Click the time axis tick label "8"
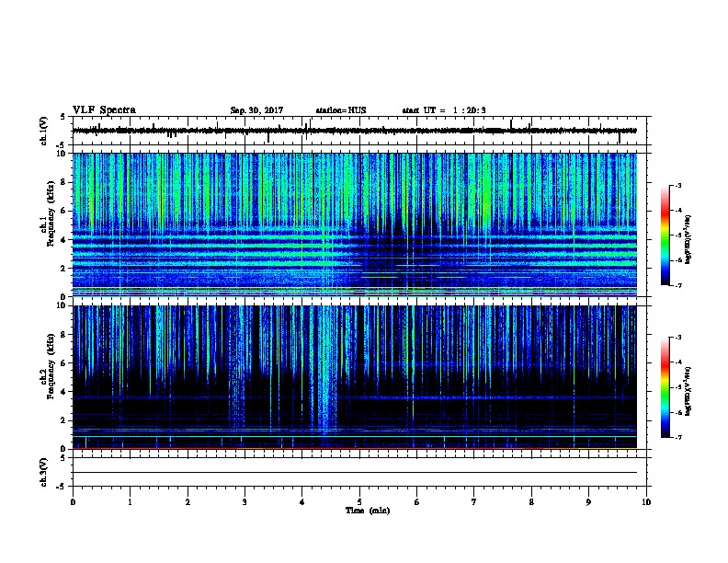 (x=531, y=502)
